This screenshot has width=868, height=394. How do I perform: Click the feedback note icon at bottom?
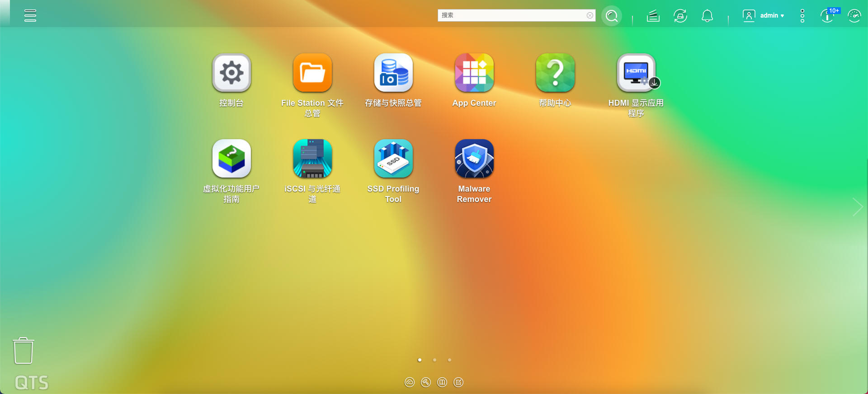click(458, 383)
